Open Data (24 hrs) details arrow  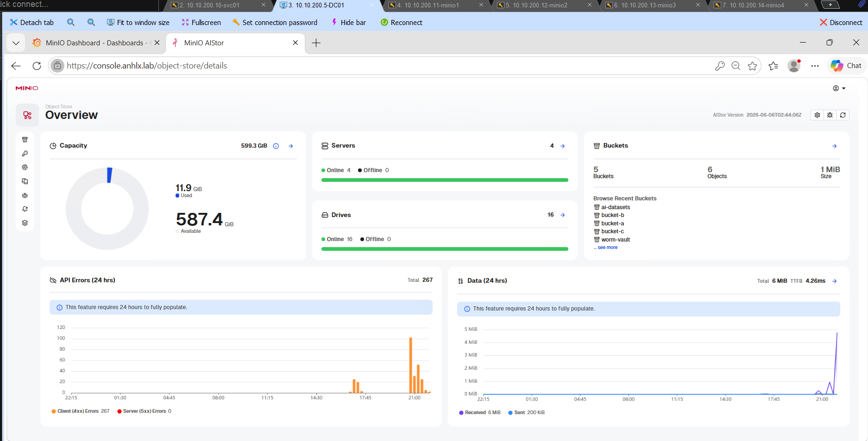point(835,281)
